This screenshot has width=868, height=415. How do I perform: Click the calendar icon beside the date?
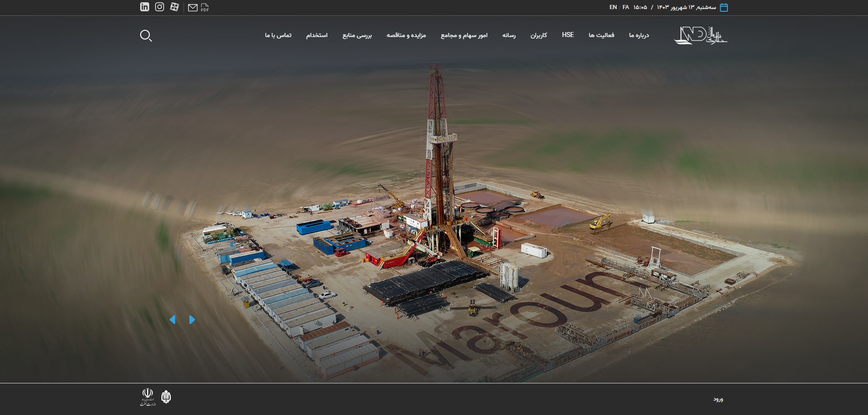[x=724, y=7]
